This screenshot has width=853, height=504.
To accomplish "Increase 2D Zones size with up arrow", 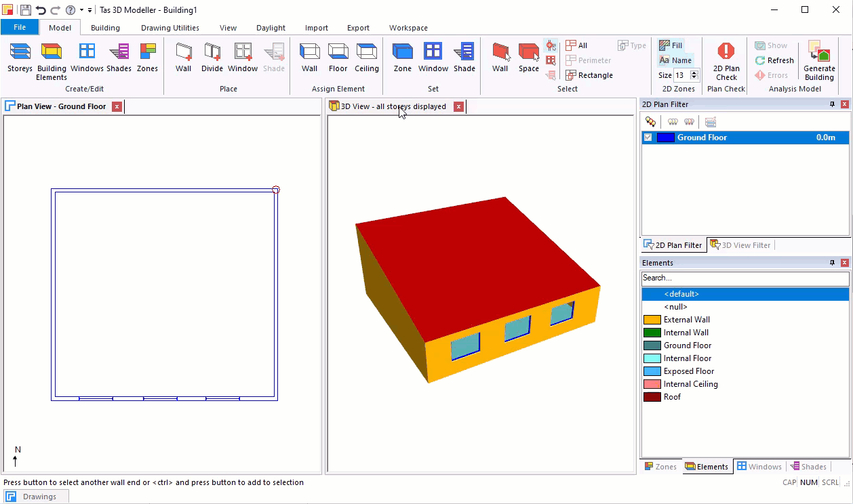I will pyautogui.click(x=694, y=72).
